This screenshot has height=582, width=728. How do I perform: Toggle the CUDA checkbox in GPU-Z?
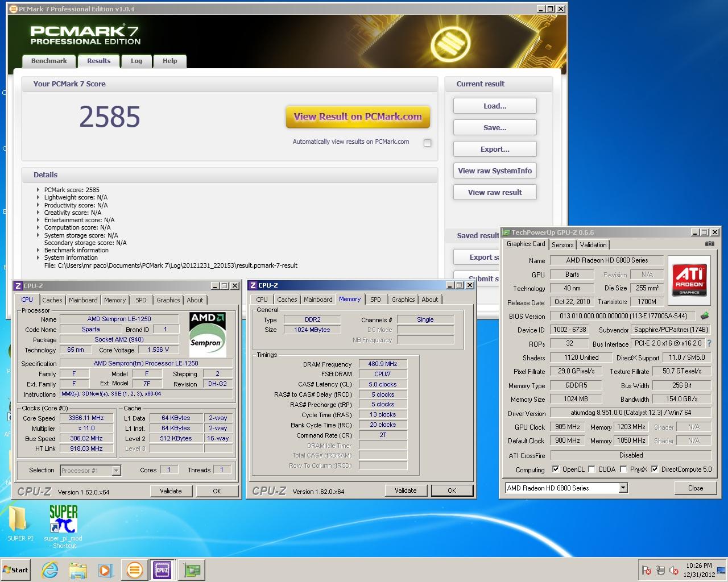pyautogui.click(x=591, y=469)
